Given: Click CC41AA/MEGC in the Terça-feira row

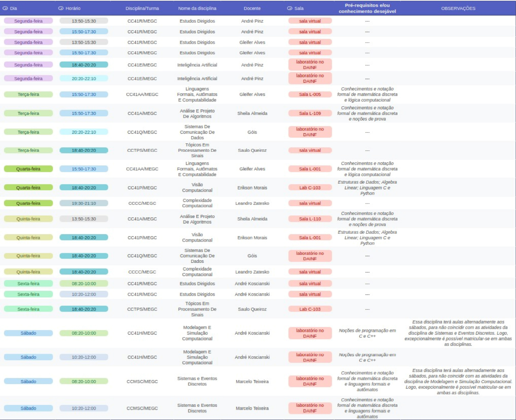Looking at the screenshot, I should (x=142, y=94).
